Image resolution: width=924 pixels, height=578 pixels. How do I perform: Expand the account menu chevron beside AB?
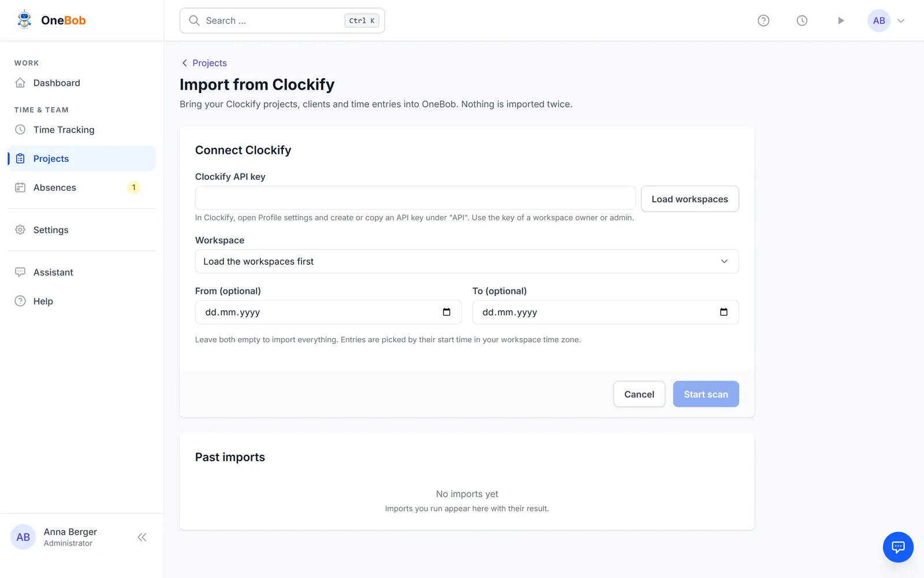[x=901, y=21]
